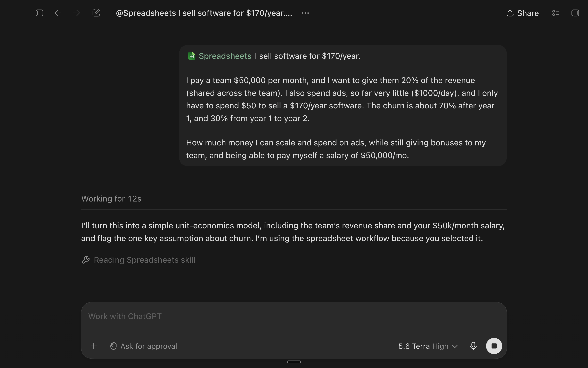This screenshot has height=368, width=588.
Task: Click the Reading Spreadsheets skill step
Action: coord(144,260)
